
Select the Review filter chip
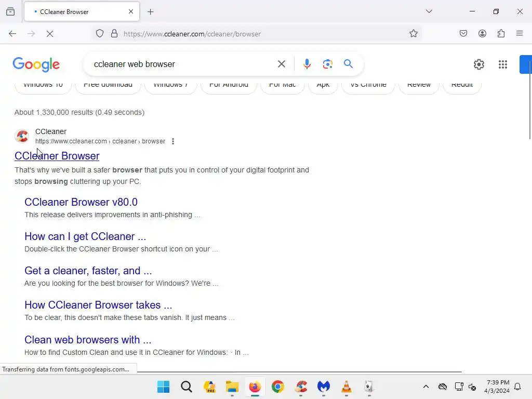(419, 86)
